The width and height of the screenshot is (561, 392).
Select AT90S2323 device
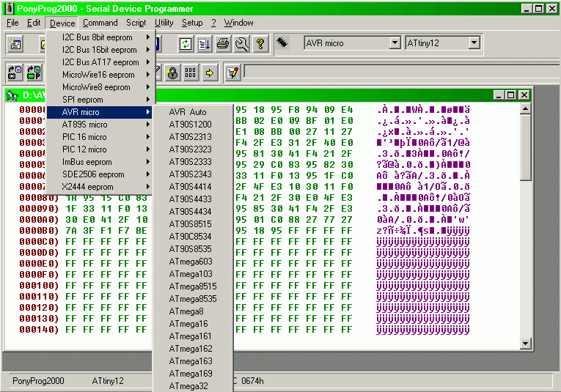tap(193, 149)
